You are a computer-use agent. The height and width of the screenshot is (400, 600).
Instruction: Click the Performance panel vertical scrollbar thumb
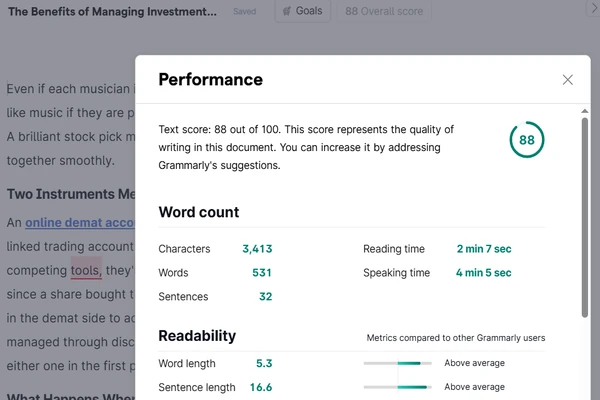pyautogui.click(x=584, y=217)
